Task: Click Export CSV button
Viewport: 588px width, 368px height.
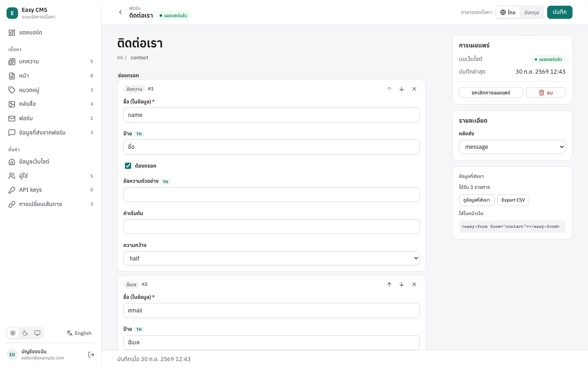Action: (x=513, y=200)
